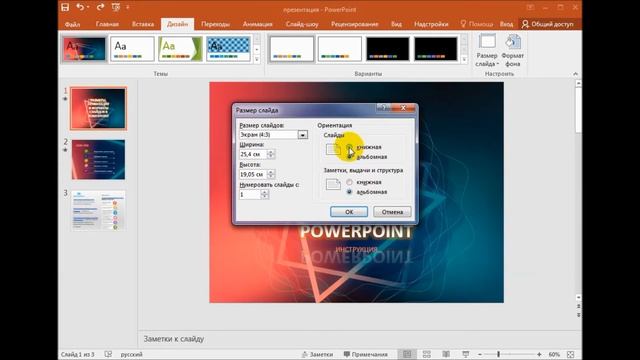Open the Add-ins (Надстройки) tab
Image resolution: width=640 pixels, height=360 pixels.
point(431,24)
